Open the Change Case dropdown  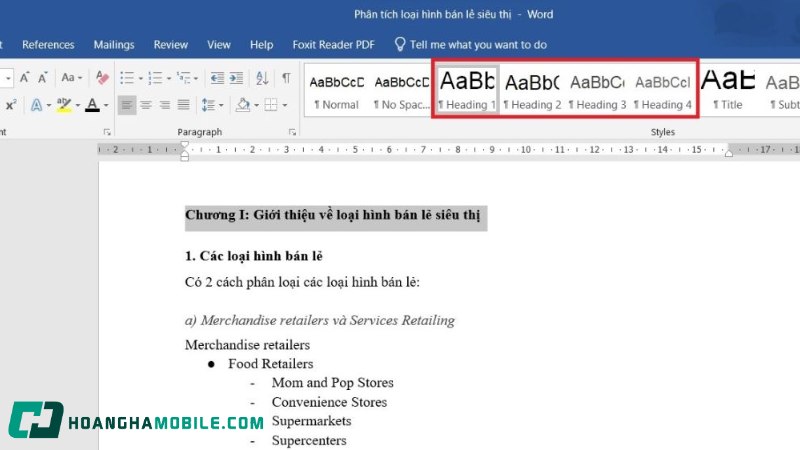click(72, 78)
